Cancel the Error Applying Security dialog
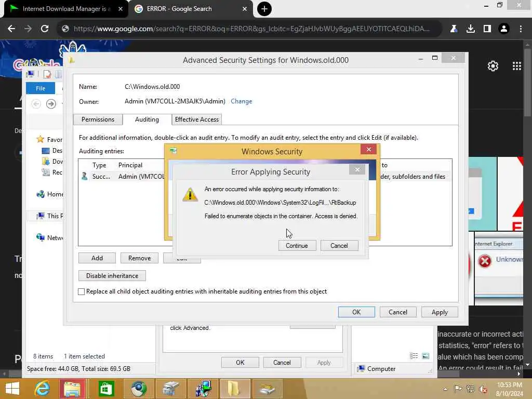This screenshot has width=532, height=399. click(x=339, y=246)
